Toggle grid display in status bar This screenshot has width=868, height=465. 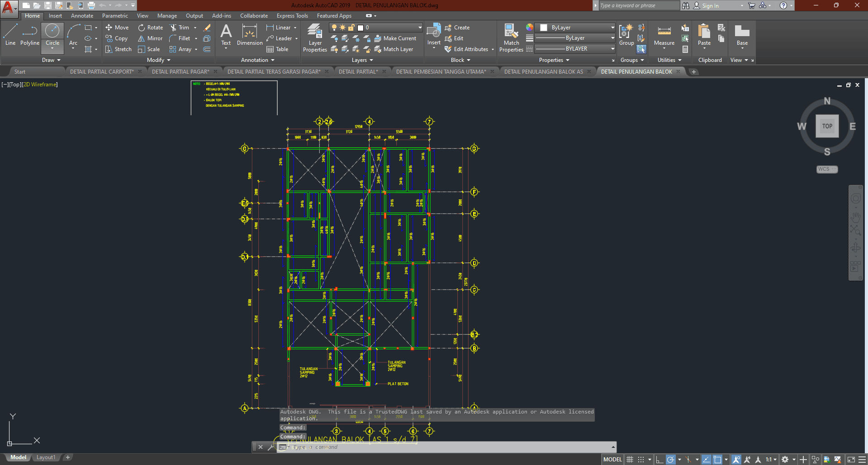(x=630, y=460)
